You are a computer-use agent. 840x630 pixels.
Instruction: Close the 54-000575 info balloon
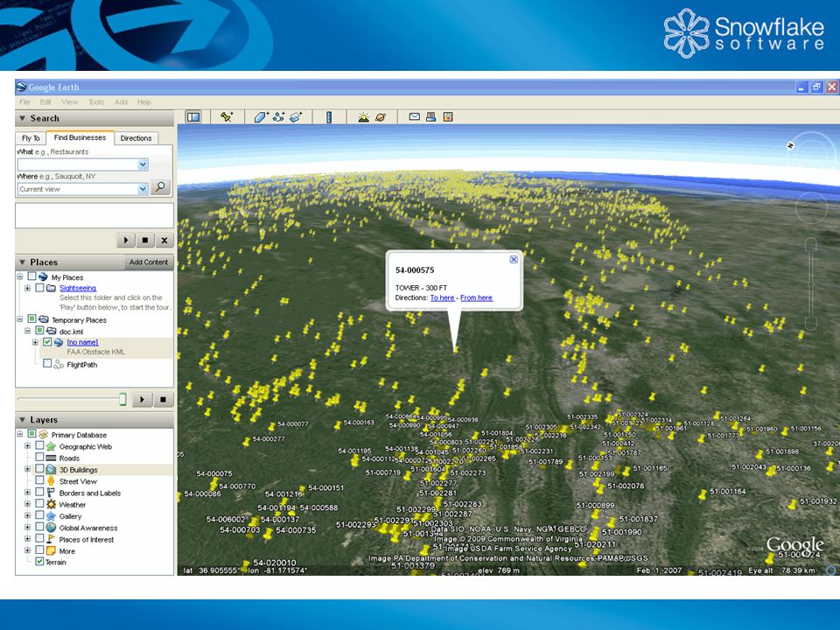tap(514, 259)
